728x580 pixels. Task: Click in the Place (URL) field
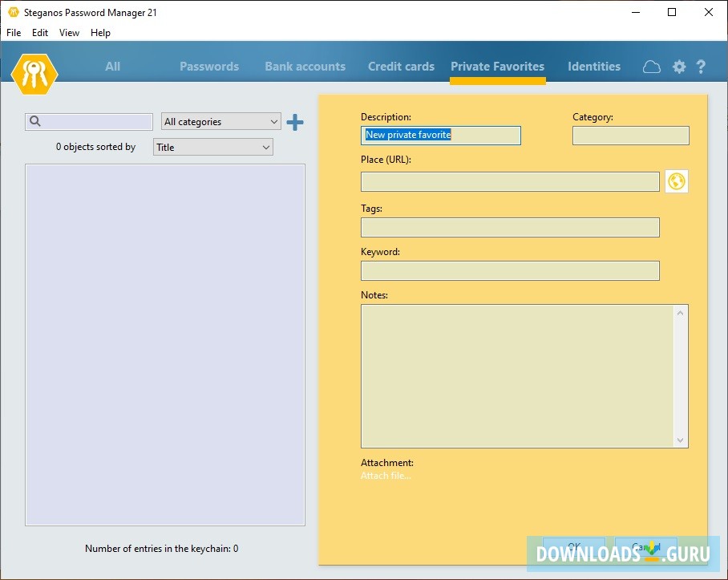pyautogui.click(x=510, y=182)
